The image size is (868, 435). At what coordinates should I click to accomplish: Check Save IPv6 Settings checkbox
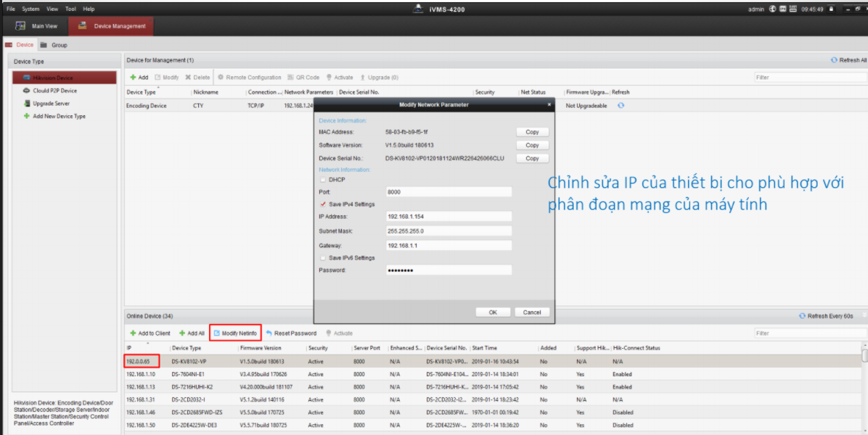click(323, 258)
